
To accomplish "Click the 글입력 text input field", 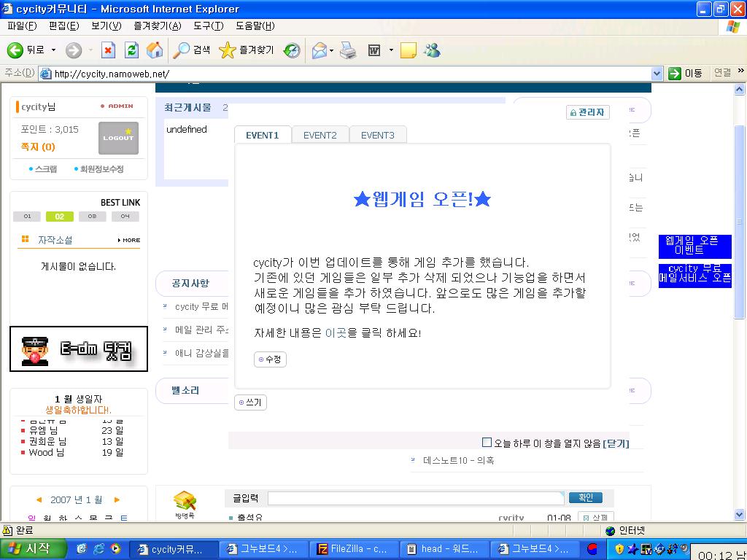I will click(416, 498).
